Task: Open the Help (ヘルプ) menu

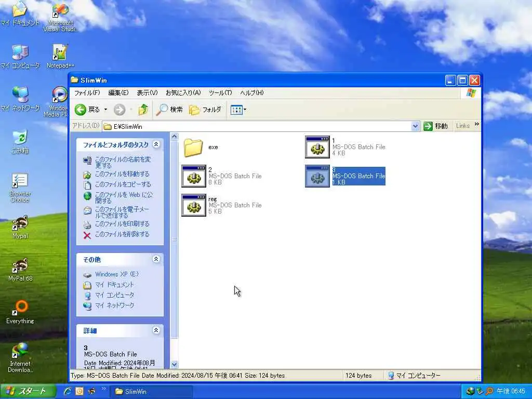Action: click(251, 92)
